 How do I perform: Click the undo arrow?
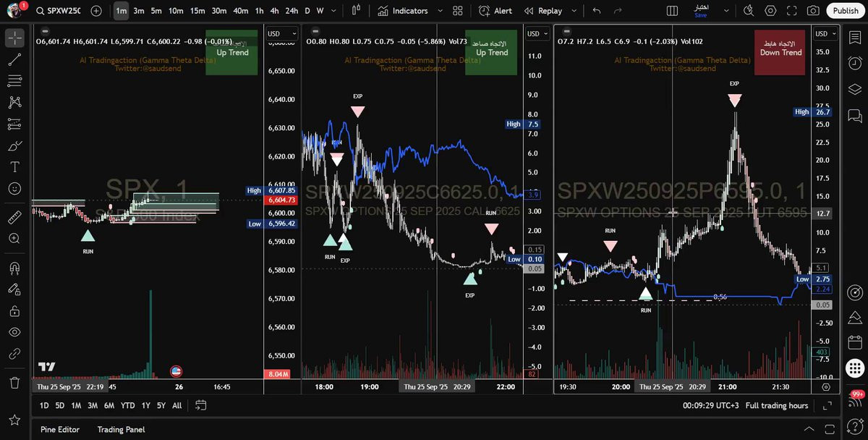(597, 11)
